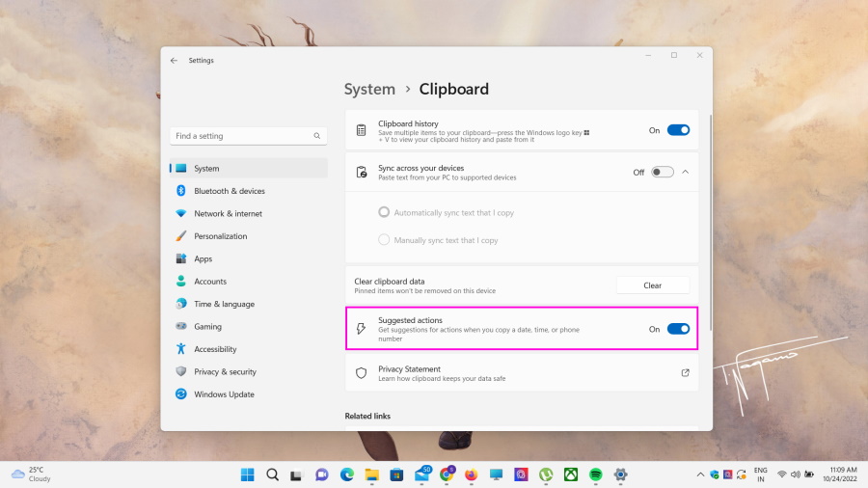The image size is (868, 488).
Task: Open Bluetooth & devices settings
Action: click(249, 191)
